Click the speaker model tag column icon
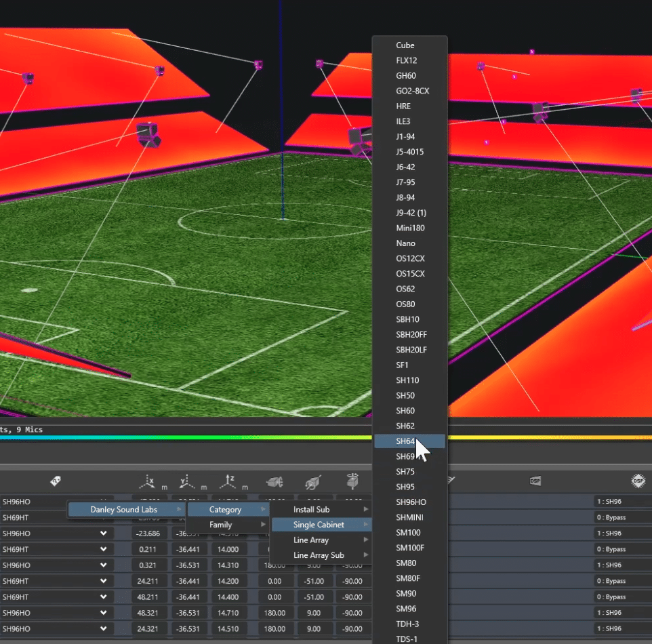 56,481
